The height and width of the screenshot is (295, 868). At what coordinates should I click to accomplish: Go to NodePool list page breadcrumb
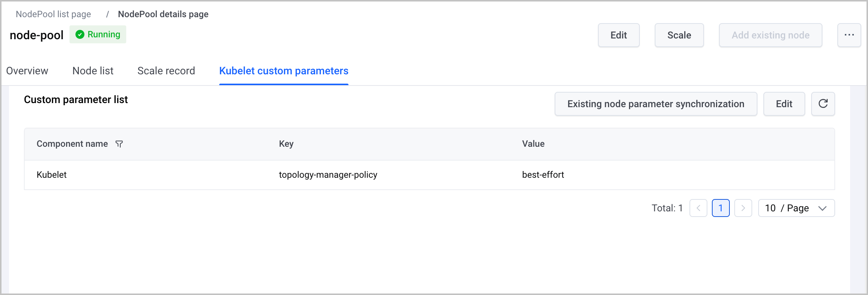(x=53, y=14)
